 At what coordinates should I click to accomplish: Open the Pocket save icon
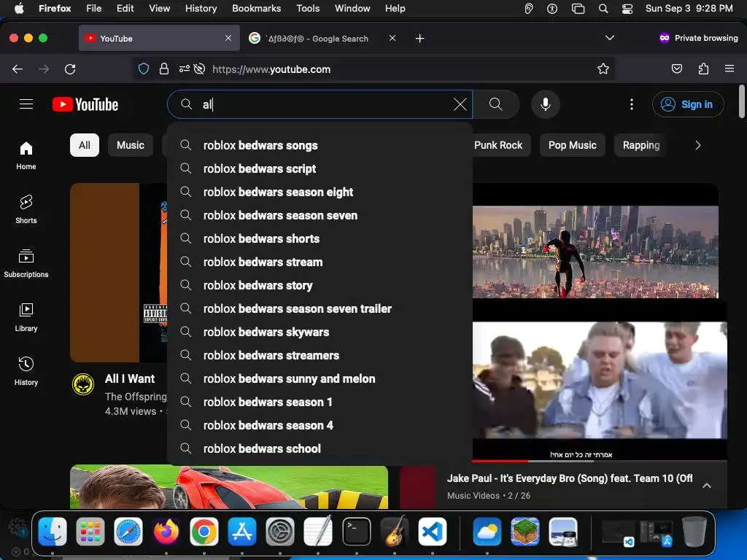click(x=676, y=69)
